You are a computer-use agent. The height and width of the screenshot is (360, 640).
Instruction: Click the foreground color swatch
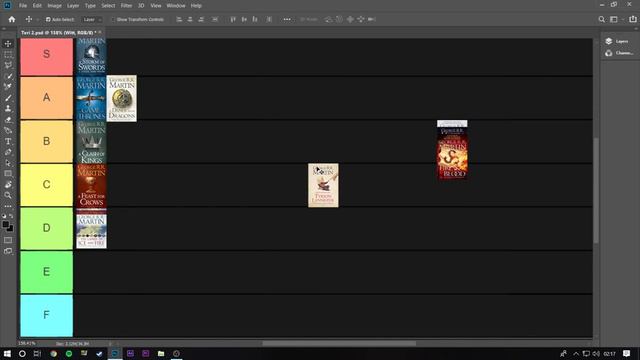point(6,224)
